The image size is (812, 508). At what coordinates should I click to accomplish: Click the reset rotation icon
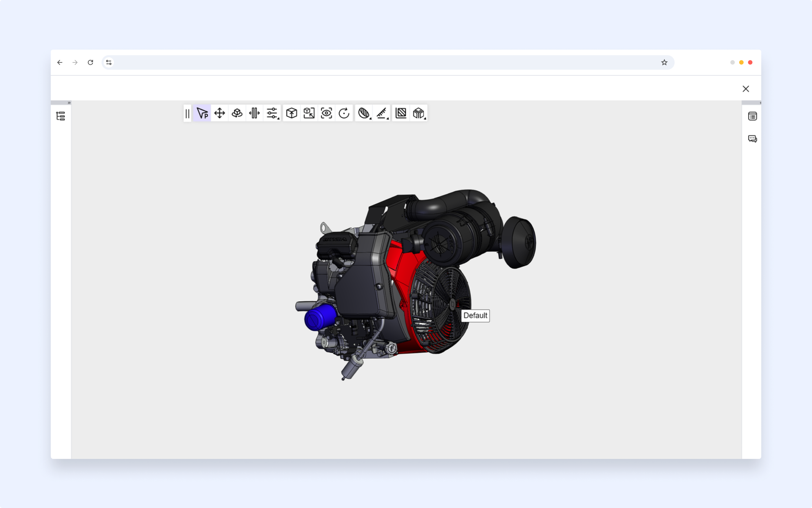point(344,113)
